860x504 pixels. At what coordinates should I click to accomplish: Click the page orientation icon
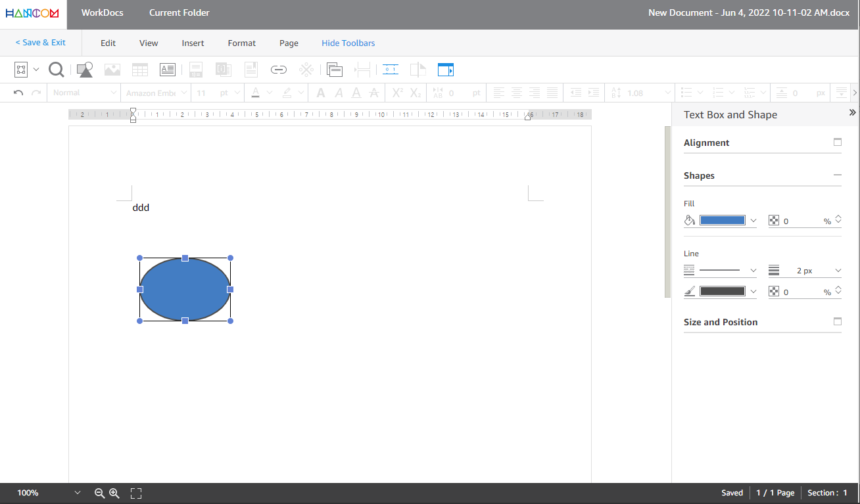(418, 69)
